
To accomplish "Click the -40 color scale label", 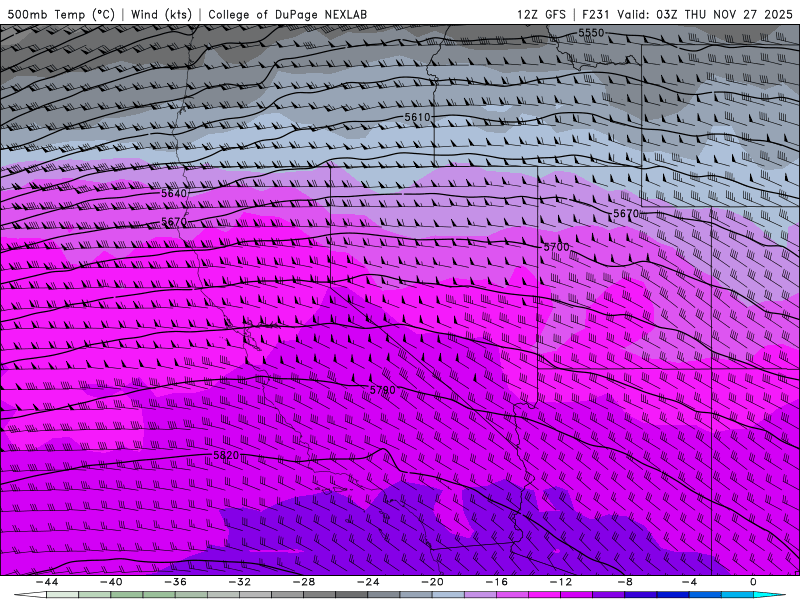I will click(111, 582).
